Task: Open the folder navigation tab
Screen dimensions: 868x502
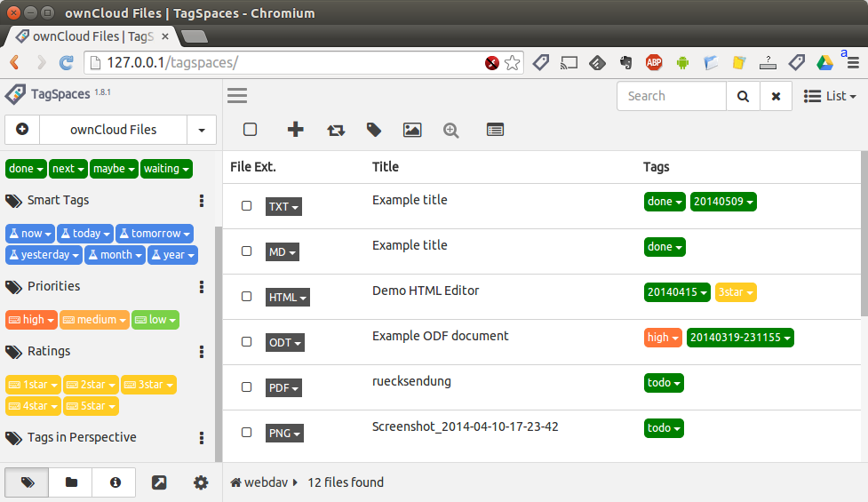Action: click(x=71, y=482)
